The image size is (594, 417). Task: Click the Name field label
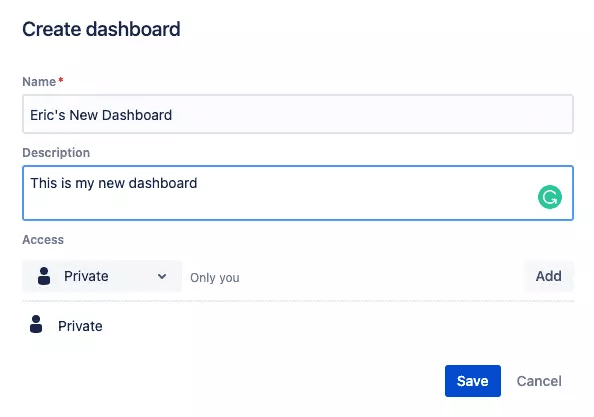pyautogui.click(x=39, y=81)
